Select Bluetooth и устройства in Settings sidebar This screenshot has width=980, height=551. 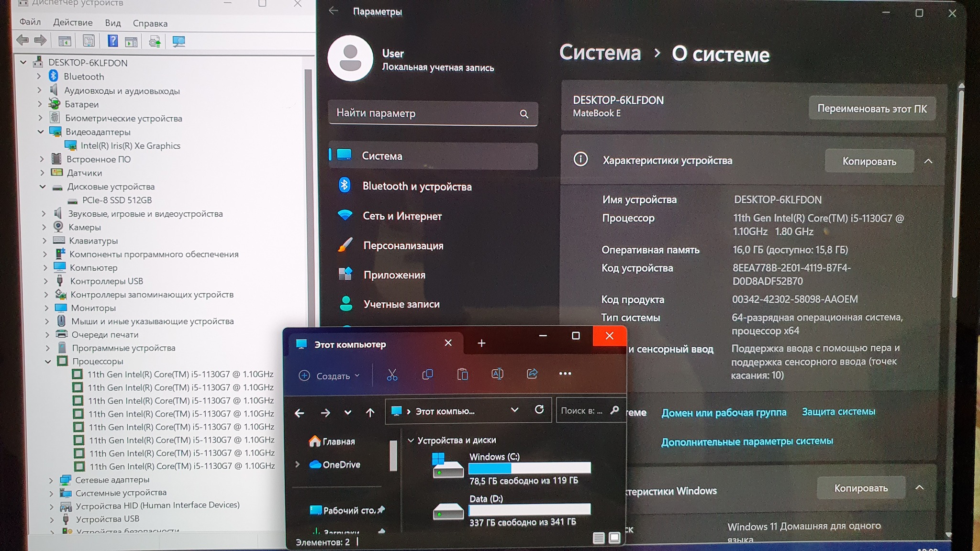click(x=417, y=187)
